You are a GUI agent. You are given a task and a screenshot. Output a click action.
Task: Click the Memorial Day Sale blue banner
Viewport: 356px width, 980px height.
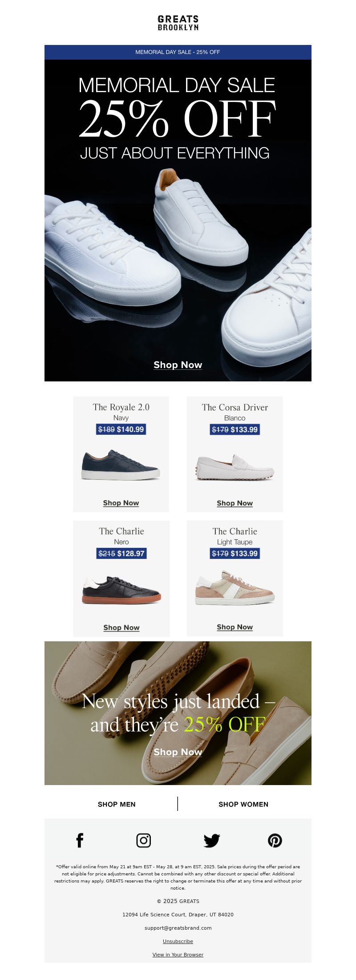[178, 52]
